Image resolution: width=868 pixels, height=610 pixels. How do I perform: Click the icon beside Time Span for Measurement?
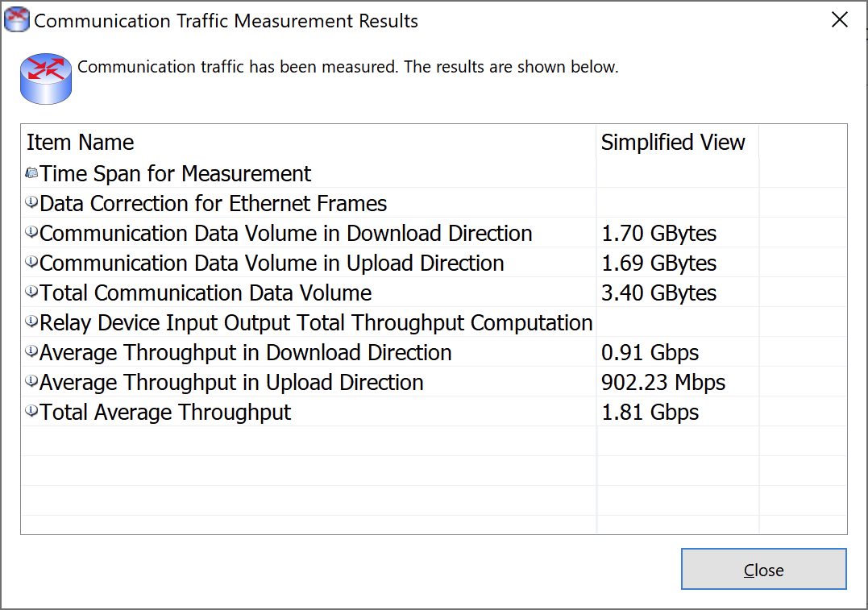tap(31, 173)
